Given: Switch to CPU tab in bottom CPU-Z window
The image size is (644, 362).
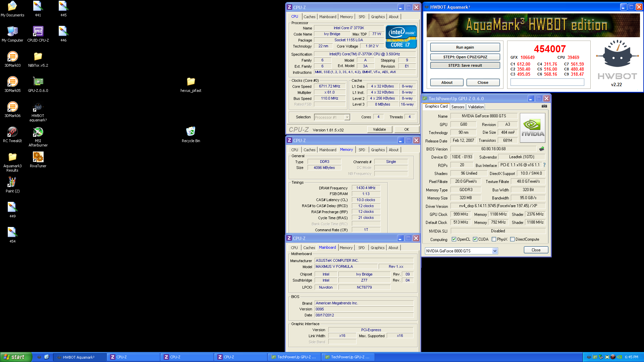Looking at the screenshot, I should point(294,248).
